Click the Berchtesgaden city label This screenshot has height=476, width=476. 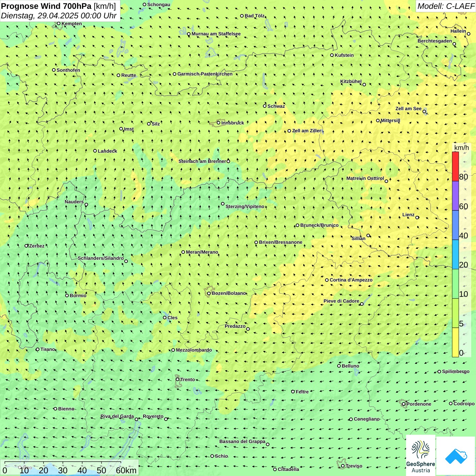(x=435, y=41)
